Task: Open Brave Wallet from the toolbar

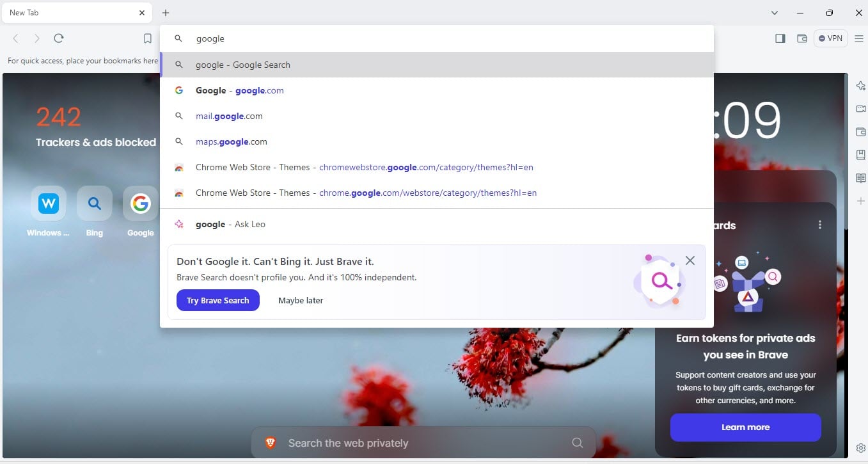Action: coord(801,38)
